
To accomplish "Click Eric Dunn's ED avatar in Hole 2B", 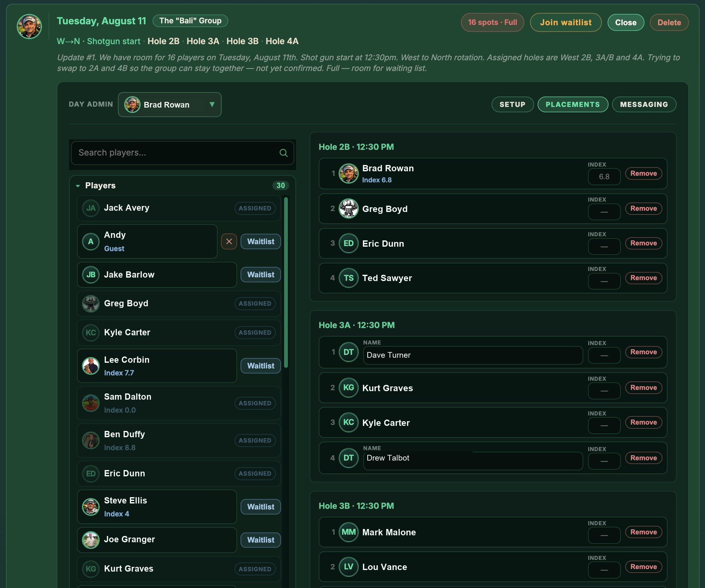I will (348, 243).
